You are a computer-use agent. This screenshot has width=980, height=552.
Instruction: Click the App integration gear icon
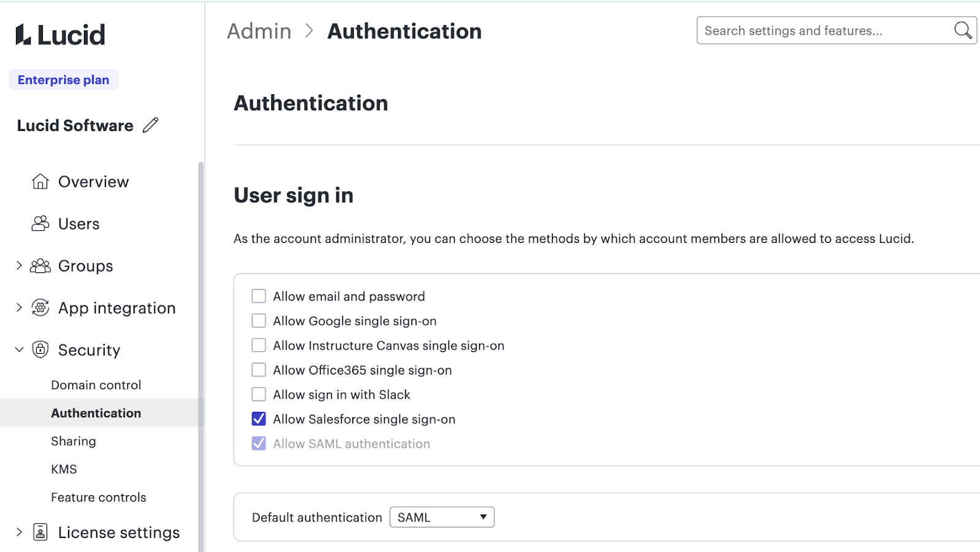pos(40,307)
